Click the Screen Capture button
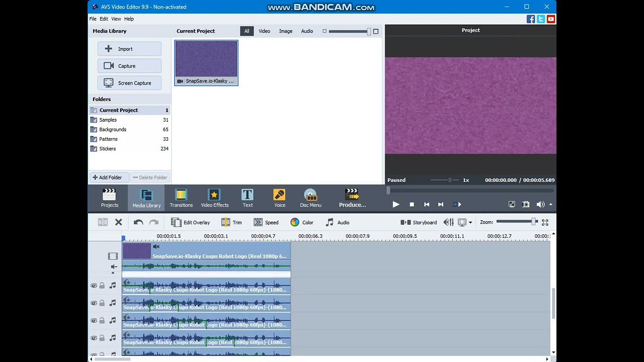 129,83
